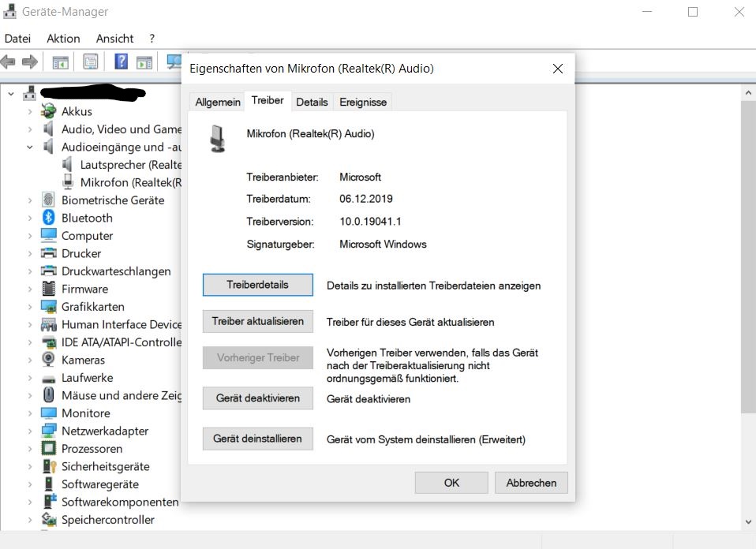Click the scrollbar down arrow in device tree
Viewport: 756px width, 549px height.
click(748, 521)
